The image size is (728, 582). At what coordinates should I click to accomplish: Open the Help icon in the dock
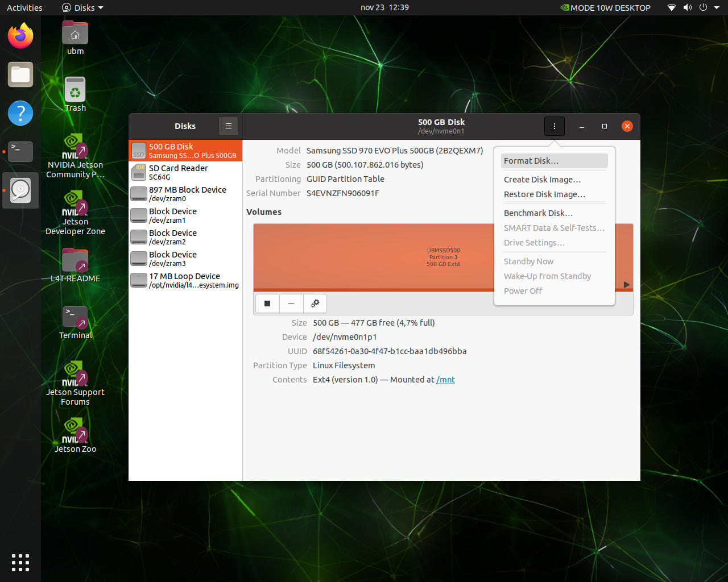[20, 113]
